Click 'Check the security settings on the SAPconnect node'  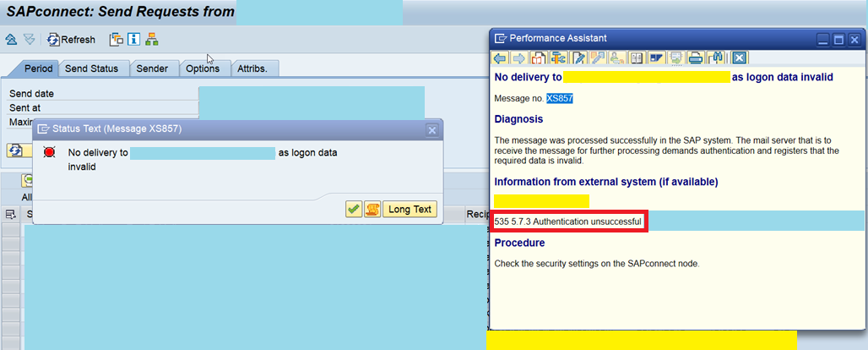point(597,264)
